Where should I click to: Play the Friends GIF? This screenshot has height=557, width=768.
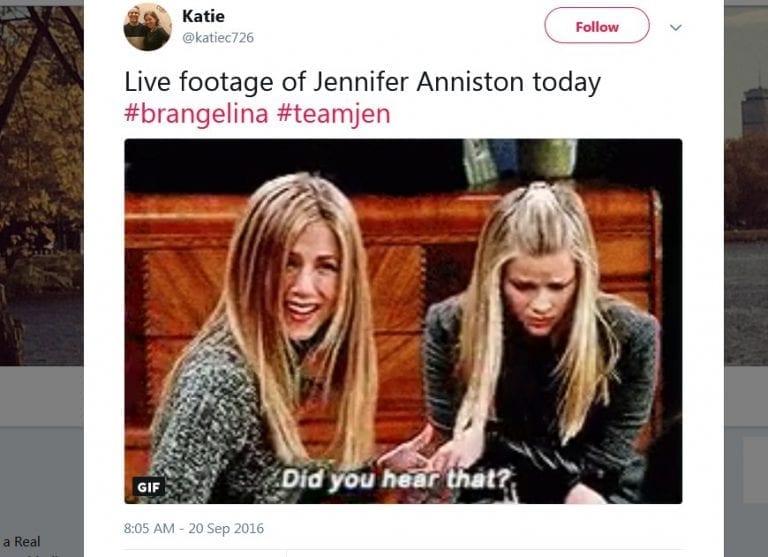[403, 321]
